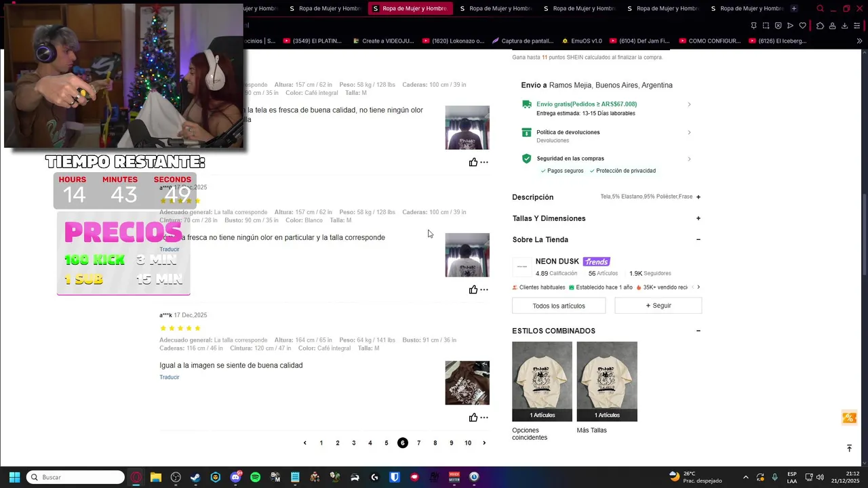Show hidden system tray icons
Viewport: 868px width, 488px height.
pyautogui.click(x=746, y=477)
